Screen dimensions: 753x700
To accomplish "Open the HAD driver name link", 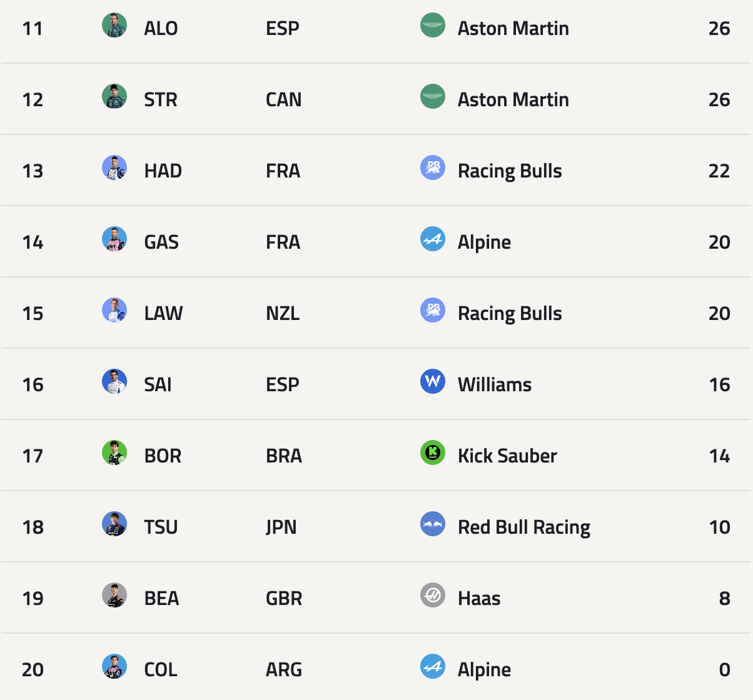I will pos(163,171).
